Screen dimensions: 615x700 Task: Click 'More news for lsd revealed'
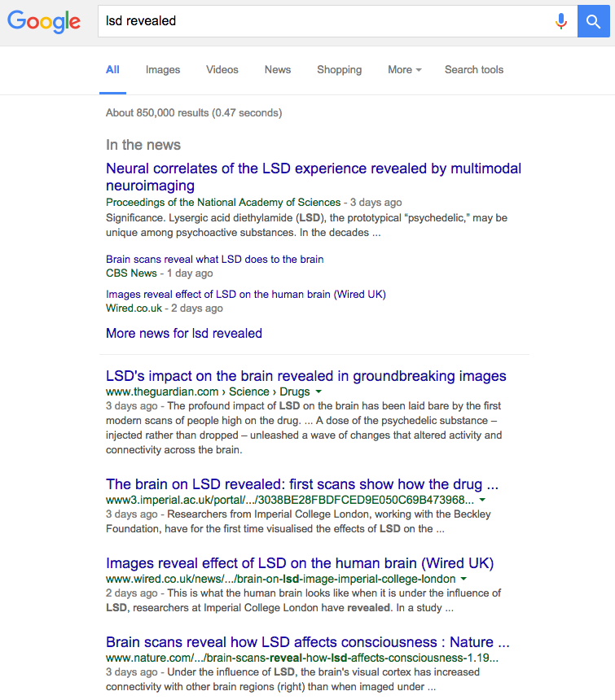(x=183, y=334)
